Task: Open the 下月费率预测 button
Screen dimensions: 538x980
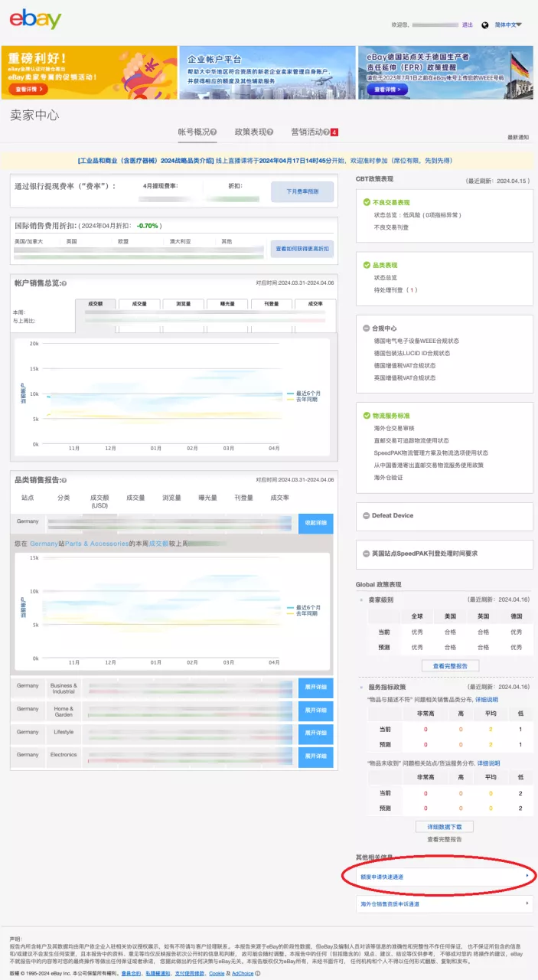Action: point(302,191)
